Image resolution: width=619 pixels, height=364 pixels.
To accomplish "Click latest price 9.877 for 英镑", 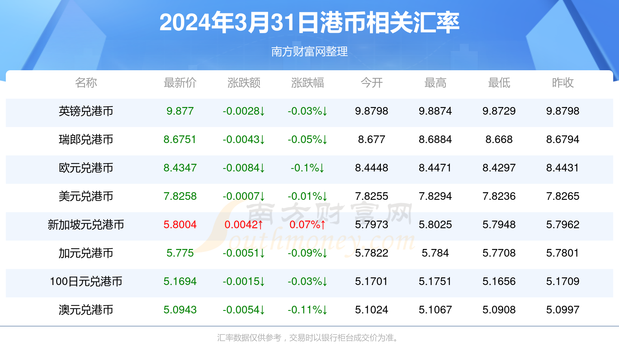I will tap(180, 111).
